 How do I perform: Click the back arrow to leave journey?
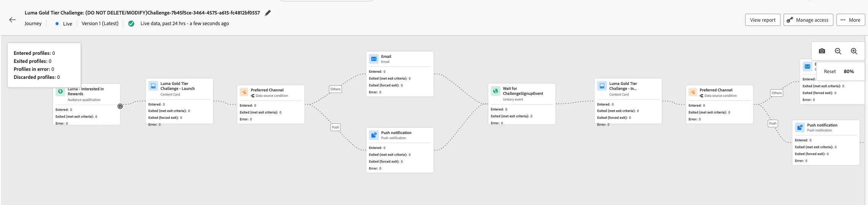[13, 20]
